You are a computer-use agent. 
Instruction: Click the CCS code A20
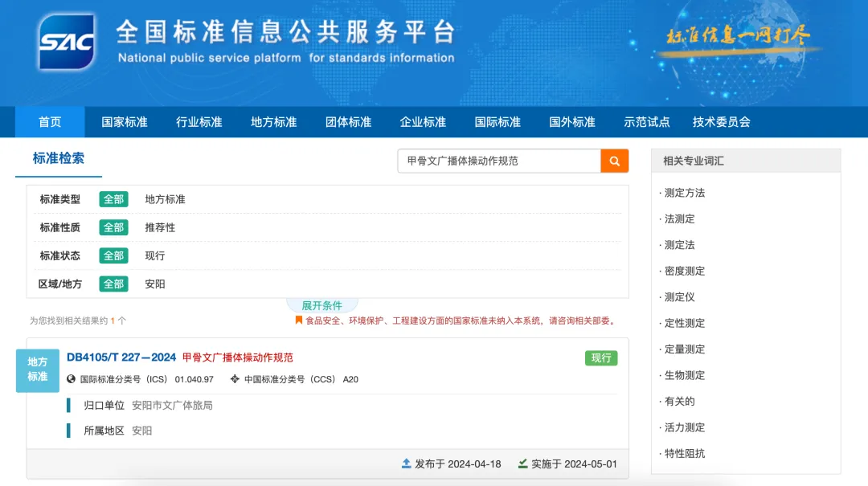point(350,379)
